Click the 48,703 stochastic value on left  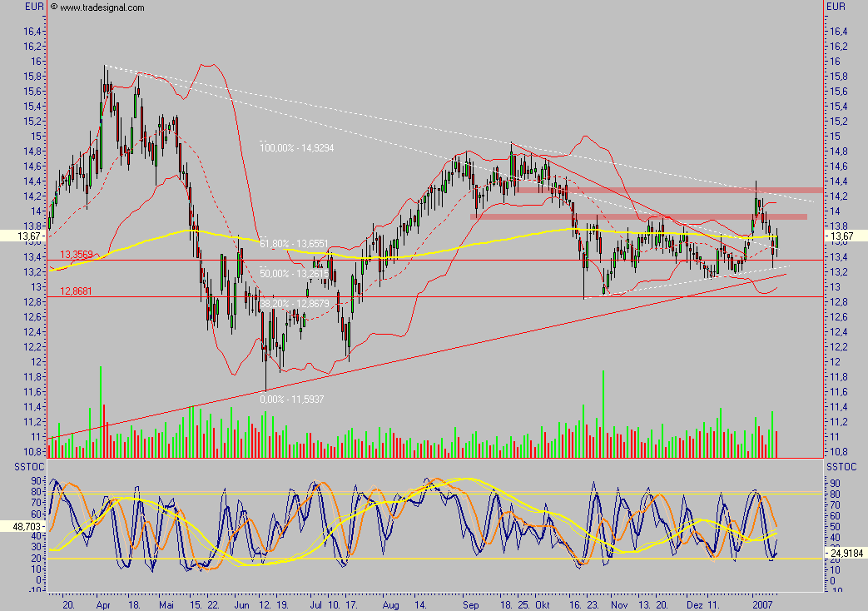22,528
